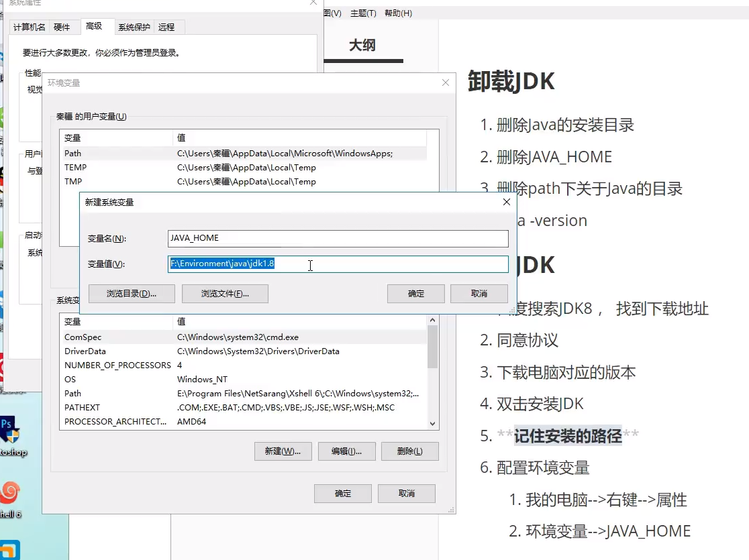Viewport: 749px width, 560px height.
Task: Click value C:\Windows\system32\cmd.exe
Action: (x=238, y=337)
